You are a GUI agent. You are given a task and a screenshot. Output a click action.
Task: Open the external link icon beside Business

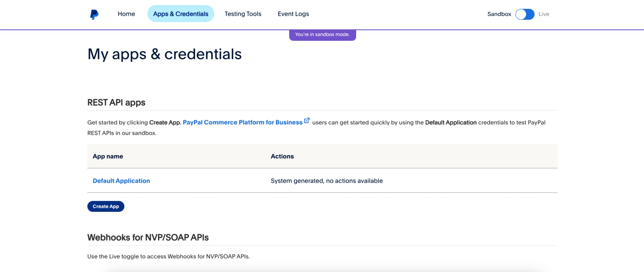pyautogui.click(x=307, y=121)
